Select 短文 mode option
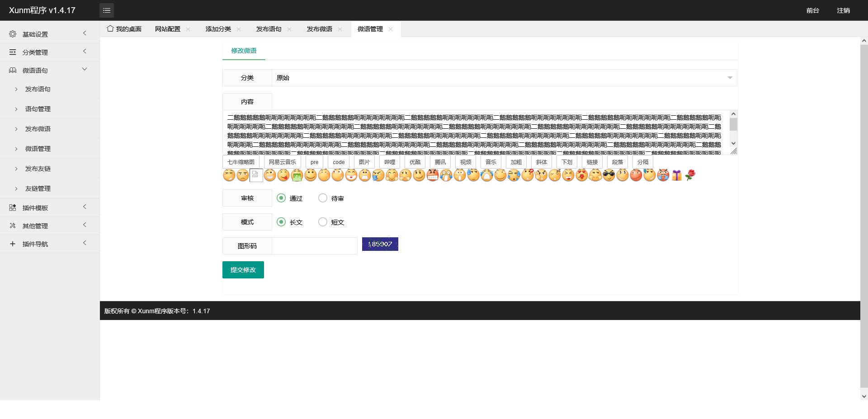This screenshot has height=419, width=868. click(323, 222)
